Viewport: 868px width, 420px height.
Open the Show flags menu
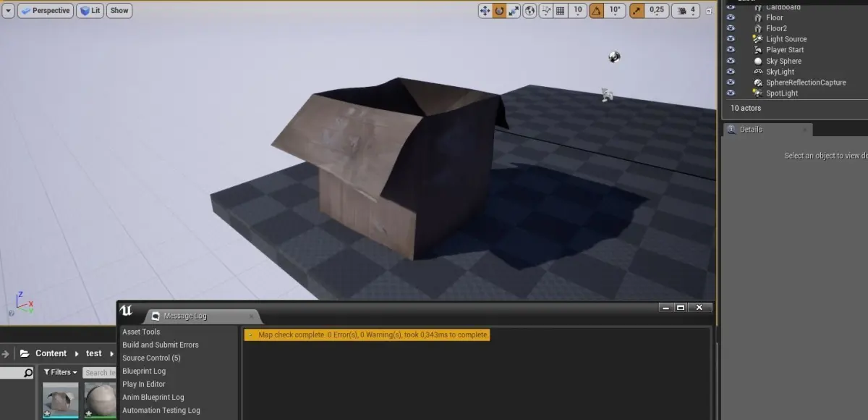pyautogui.click(x=119, y=11)
